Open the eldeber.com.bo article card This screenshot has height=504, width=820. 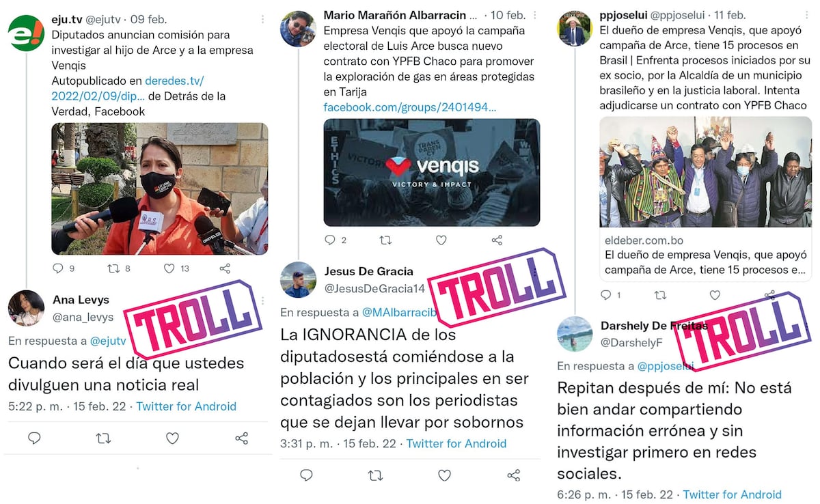tap(705, 198)
